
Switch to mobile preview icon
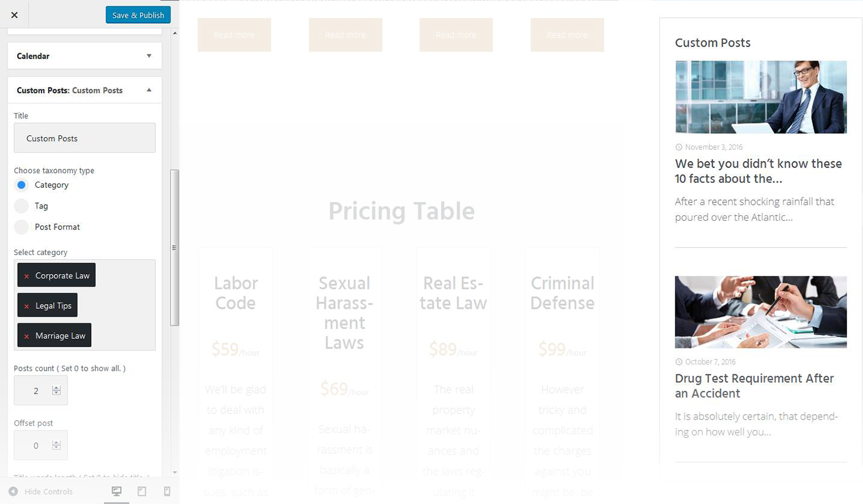(x=166, y=491)
